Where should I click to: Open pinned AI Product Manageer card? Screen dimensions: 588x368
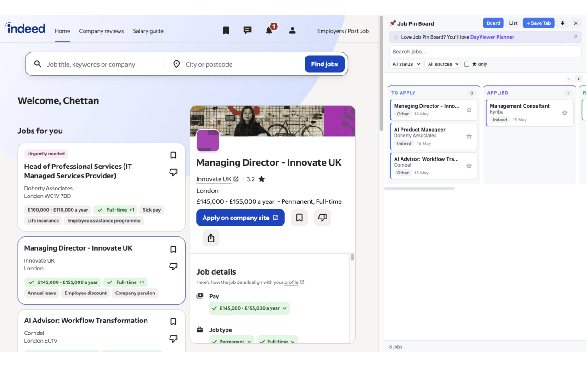click(x=434, y=136)
